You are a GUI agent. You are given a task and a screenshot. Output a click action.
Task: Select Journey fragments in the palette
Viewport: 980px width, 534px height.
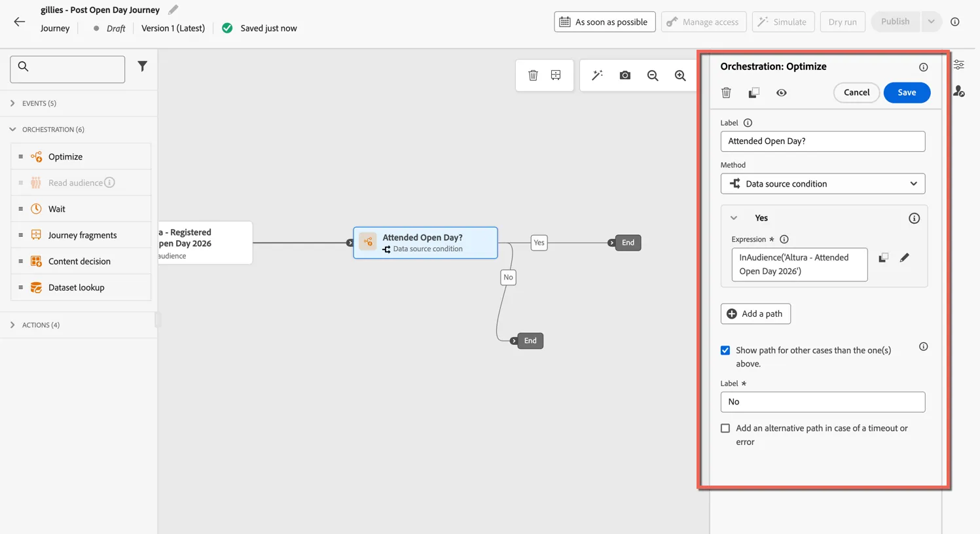pos(81,235)
